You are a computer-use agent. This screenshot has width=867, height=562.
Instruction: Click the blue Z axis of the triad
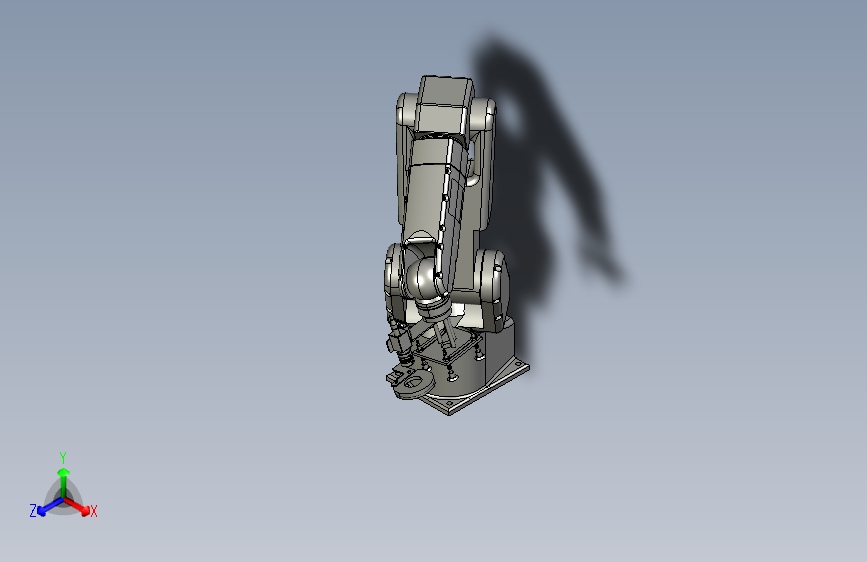click(x=50, y=507)
